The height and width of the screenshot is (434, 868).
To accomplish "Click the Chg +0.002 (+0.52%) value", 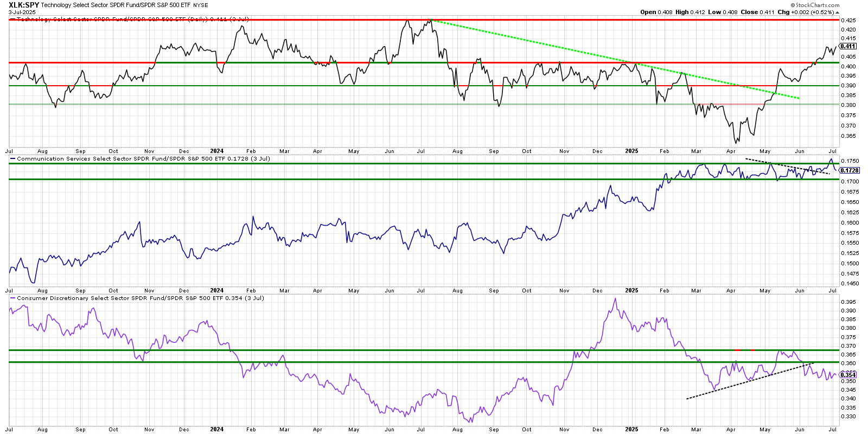I will (x=809, y=12).
